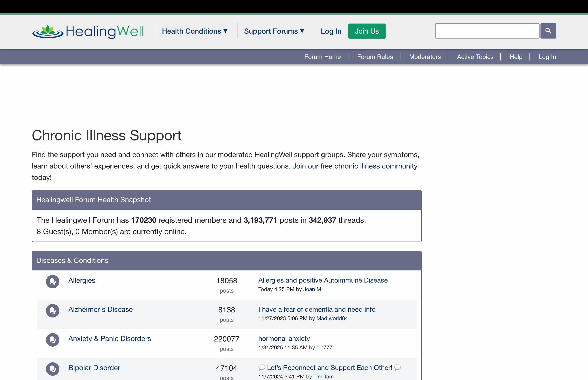View user profile Tim Tam
588x380 pixels.
click(323, 377)
